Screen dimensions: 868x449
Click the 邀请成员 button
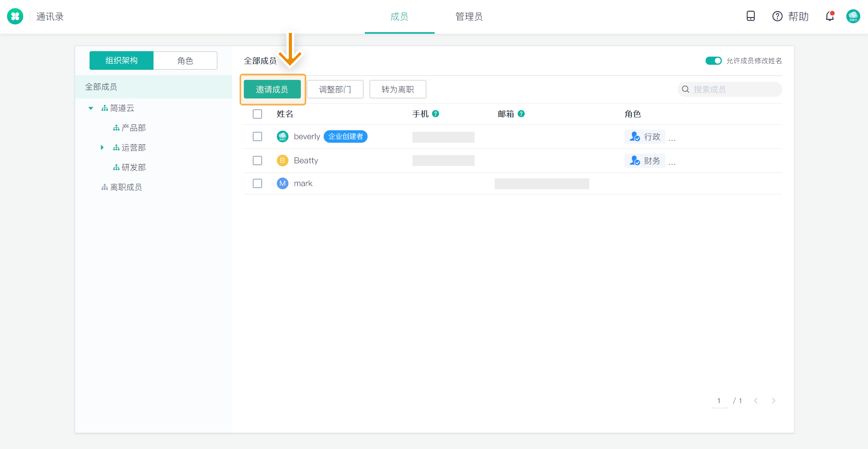click(272, 90)
